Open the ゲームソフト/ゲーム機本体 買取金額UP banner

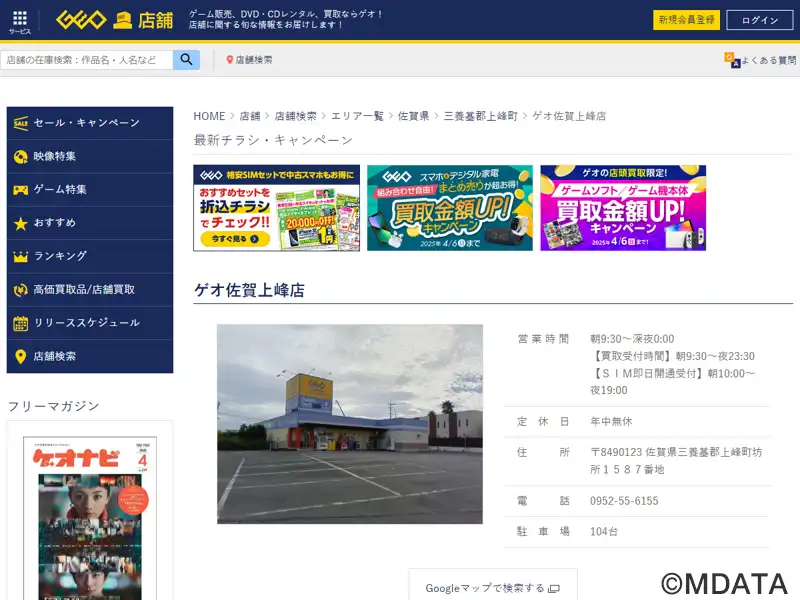[x=623, y=208]
